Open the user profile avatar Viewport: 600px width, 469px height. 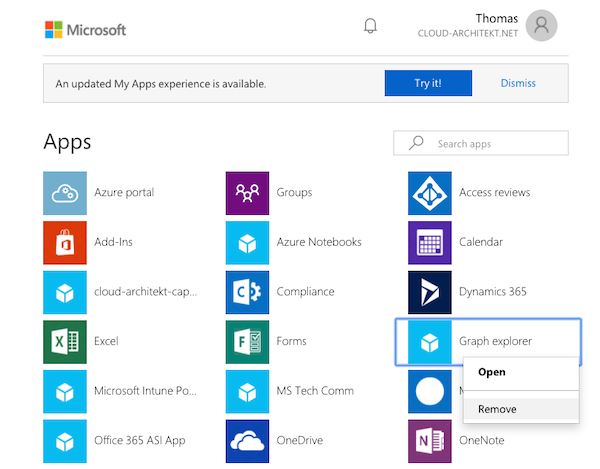click(x=541, y=26)
